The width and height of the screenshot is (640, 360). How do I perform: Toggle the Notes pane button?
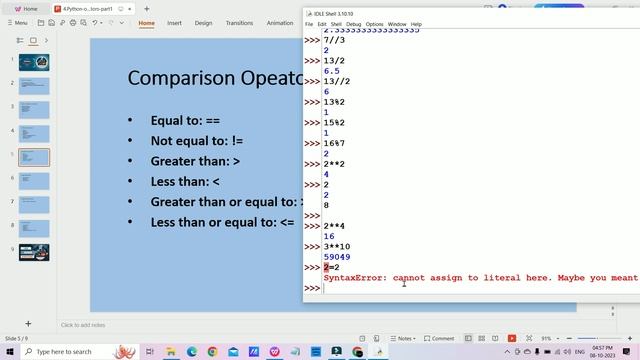(402, 338)
